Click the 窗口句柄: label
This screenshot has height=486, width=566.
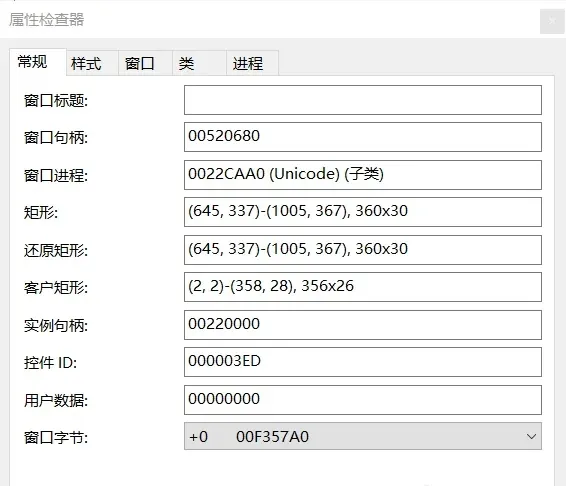56,138
